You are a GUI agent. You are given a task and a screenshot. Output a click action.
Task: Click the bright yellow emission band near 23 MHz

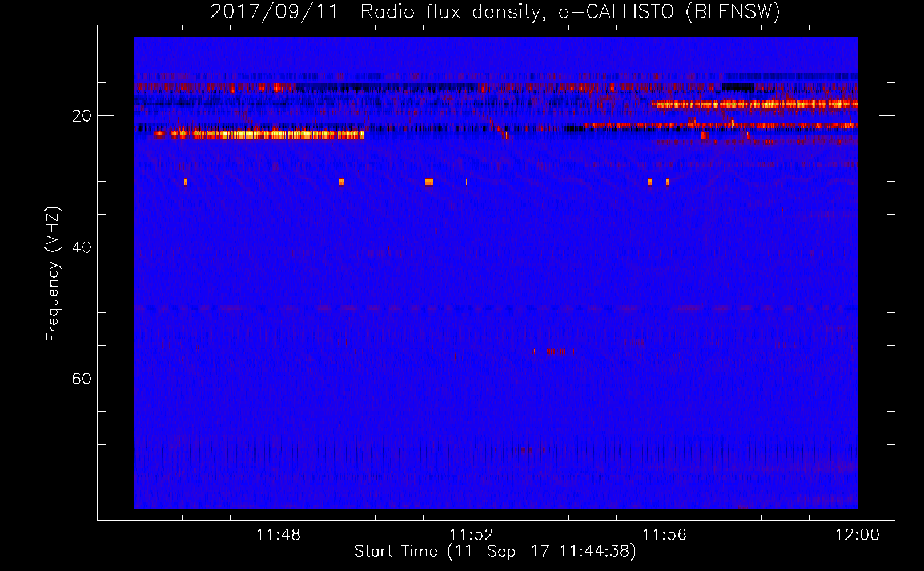coord(259,135)
